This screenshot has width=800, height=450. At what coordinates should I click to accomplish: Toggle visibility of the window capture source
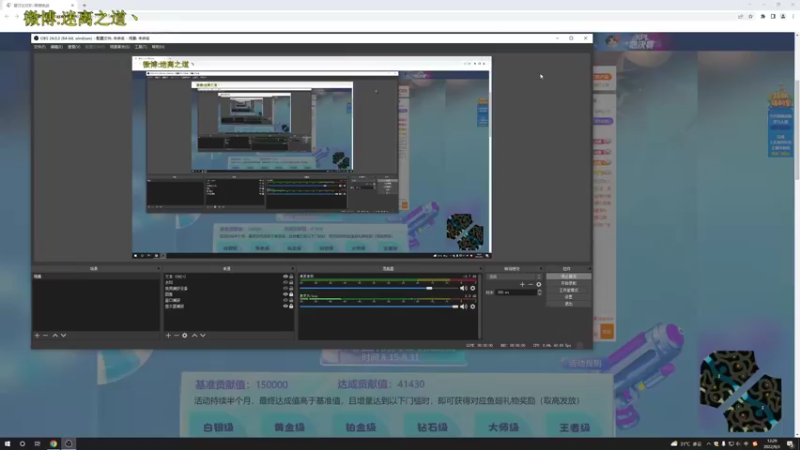[x=285, y=301]
